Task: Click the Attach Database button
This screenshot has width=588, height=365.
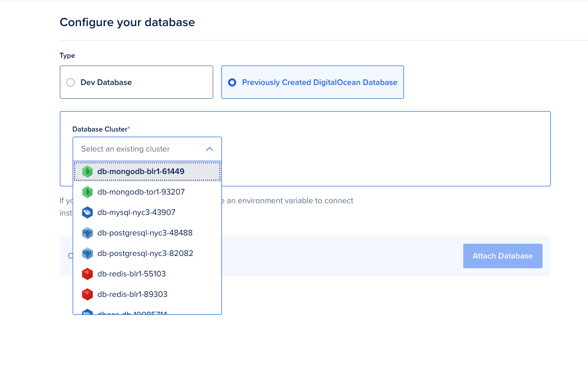Action: point(503,256)
